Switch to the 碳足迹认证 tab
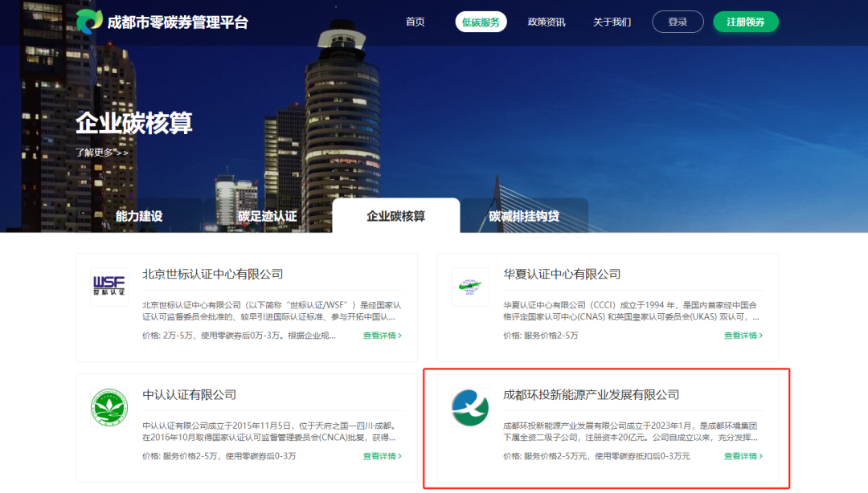The height and width of the screenshot is (493, 868). (268, 216)
